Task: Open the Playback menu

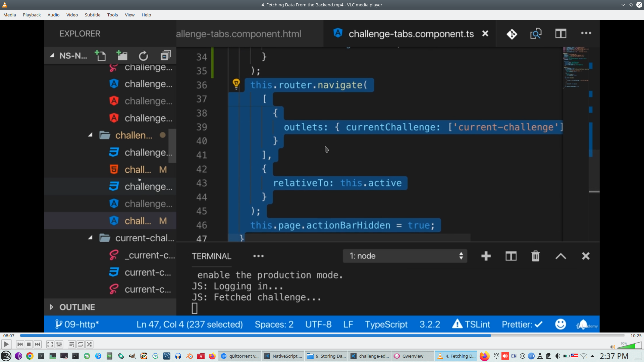Action: (32, 15)
